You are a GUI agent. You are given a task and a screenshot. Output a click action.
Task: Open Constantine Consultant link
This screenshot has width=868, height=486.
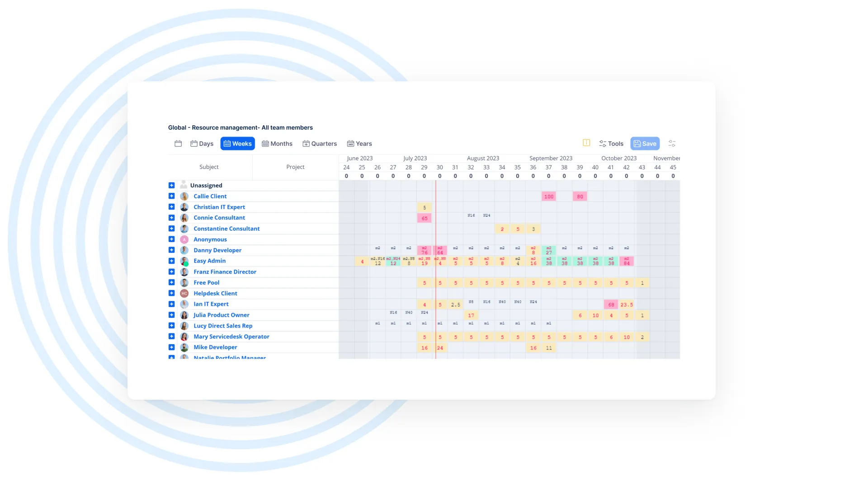point(226,229)
